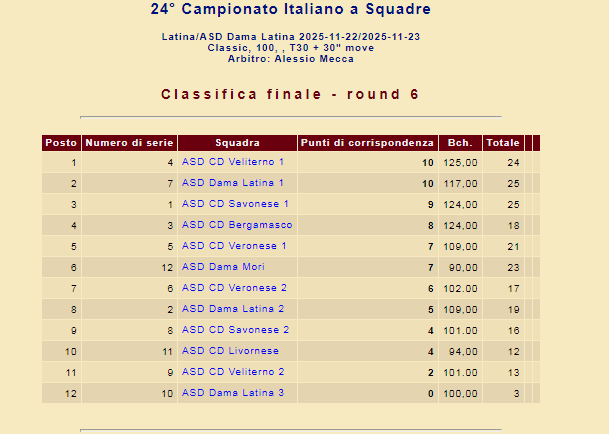Click the ASD CD Veliterno 2 link
This screenshot has width=609, height=434.
coord(232,372)
